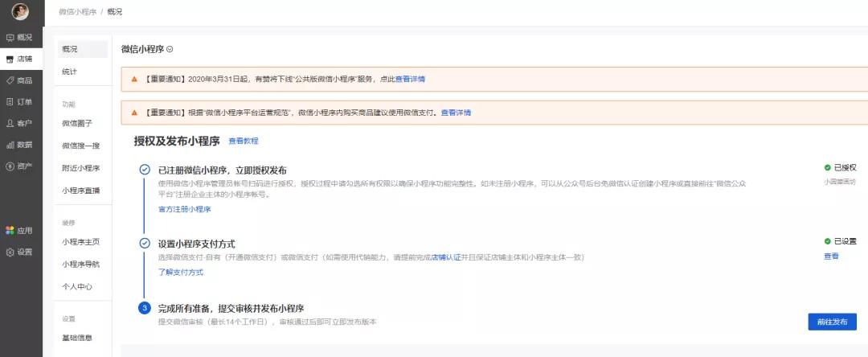Click the 了解支付方式 link
This screenshot has height=357, width=868.
[181, 273]
